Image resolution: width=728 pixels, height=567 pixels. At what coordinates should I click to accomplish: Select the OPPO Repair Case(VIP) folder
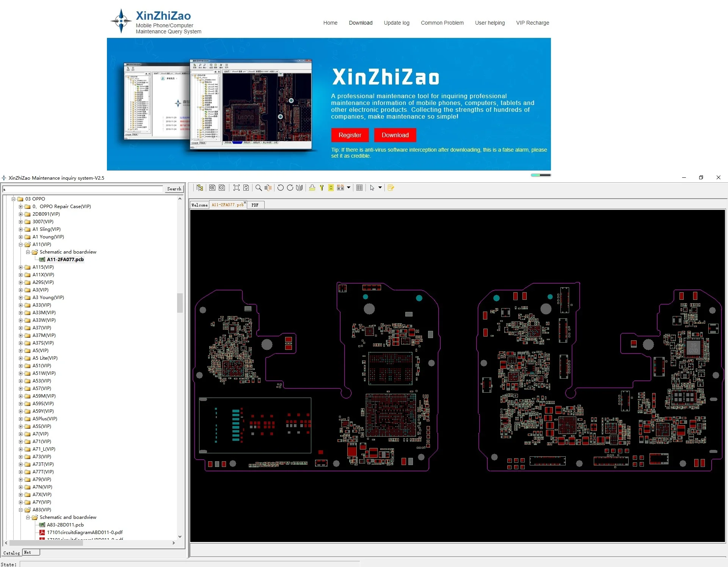point(62,206)
